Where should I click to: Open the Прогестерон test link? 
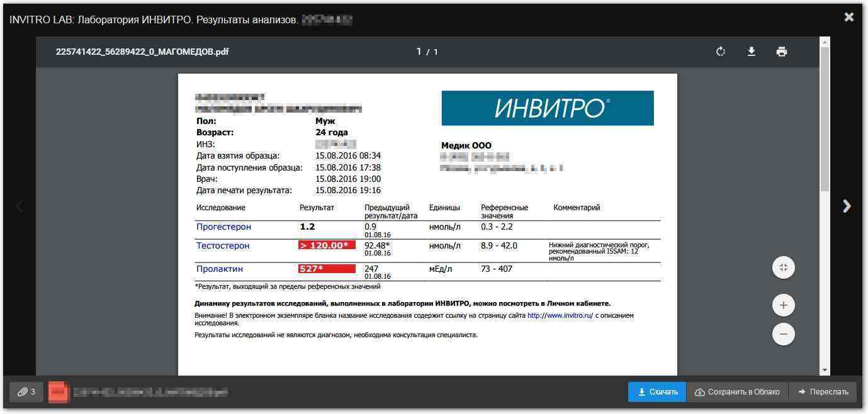(x=223, y=227)
